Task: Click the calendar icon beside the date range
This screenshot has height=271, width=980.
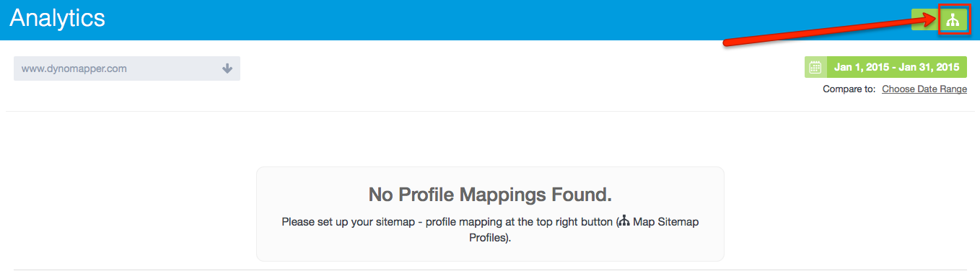Action: coord(815,67)
